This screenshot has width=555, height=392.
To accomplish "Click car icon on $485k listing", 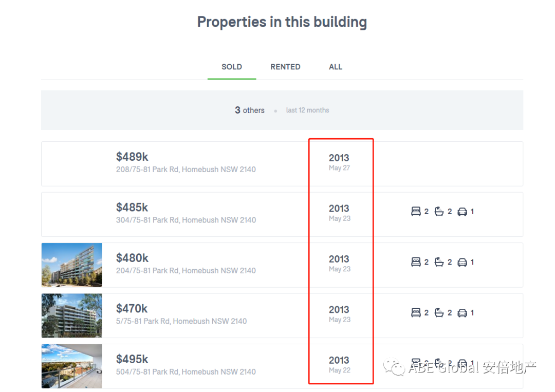I will click(462, 212).
